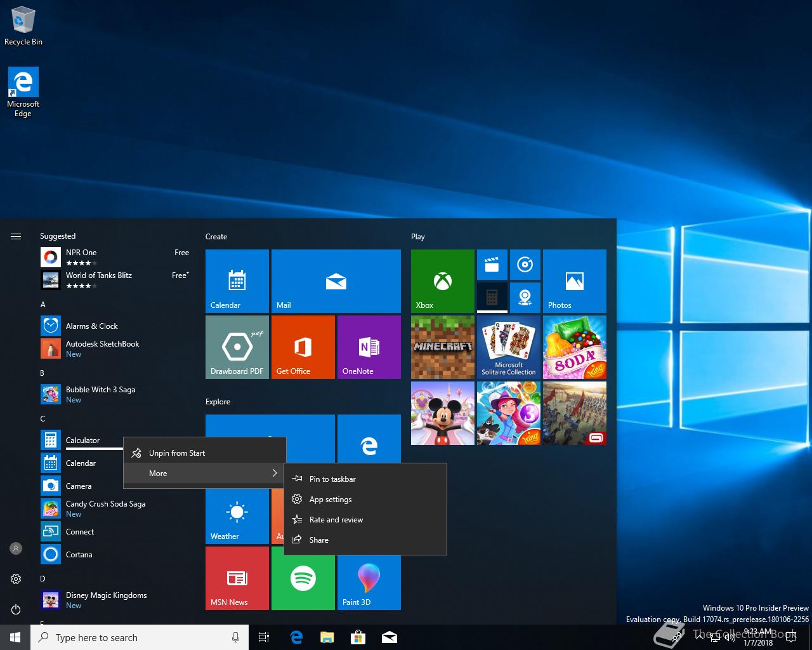The image size is (812, 650).
Task: Open File Explorer from taskbar
Action: coord(327,637)
